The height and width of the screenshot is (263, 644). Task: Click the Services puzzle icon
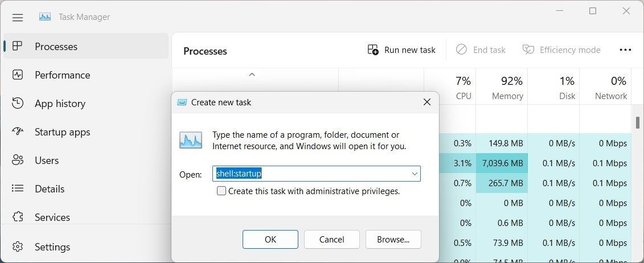click(x=17, y=217)
